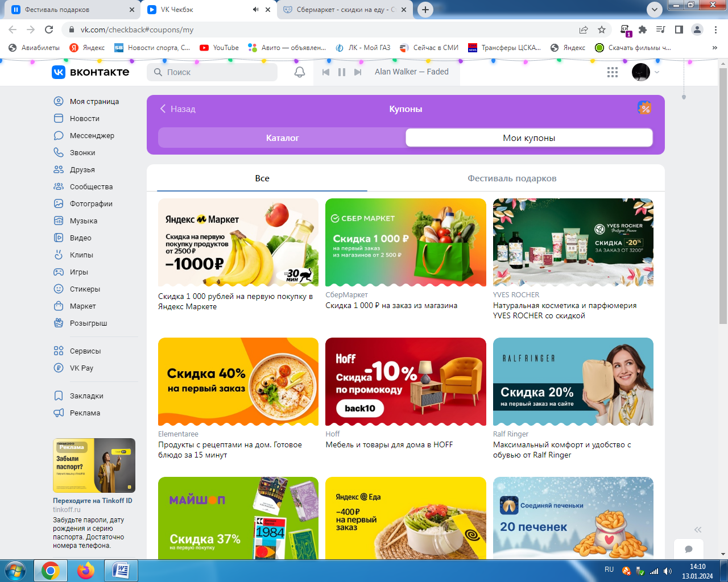Pause the Alan Walker track

[342, 72]
